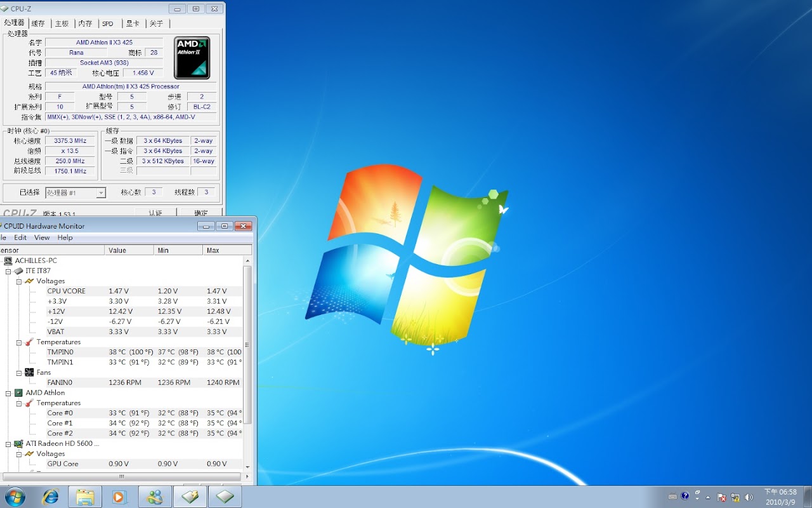Click the Action Center flag tray icon
Viewport: 812px width, 508px height.
click(x=722, y=497)
